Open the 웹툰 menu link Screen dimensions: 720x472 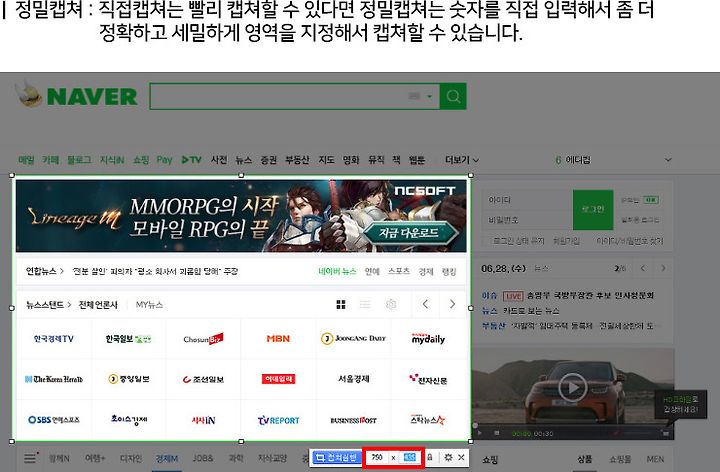(416, 160)
